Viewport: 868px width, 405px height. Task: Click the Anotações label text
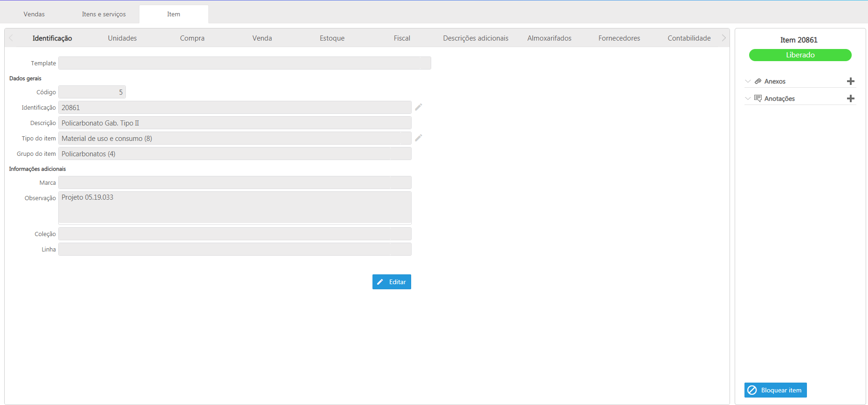pyautogui.click(x=779, y=98)
